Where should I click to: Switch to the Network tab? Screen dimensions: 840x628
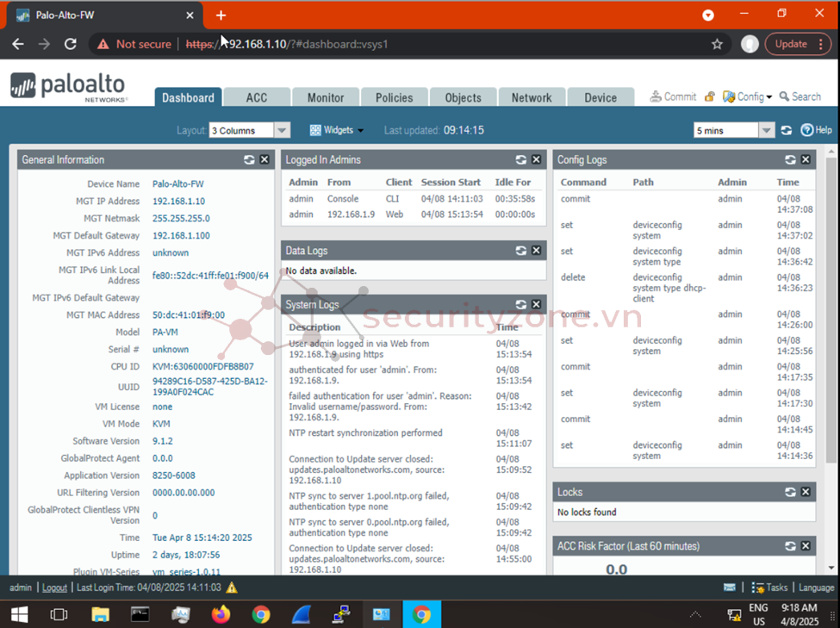[532, 97]
